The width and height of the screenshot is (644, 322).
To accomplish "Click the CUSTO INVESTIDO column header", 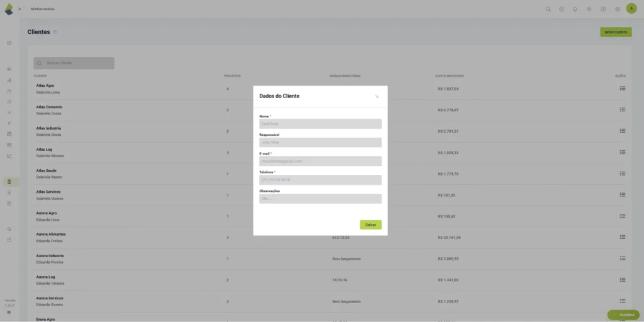I will click(450, 76).
